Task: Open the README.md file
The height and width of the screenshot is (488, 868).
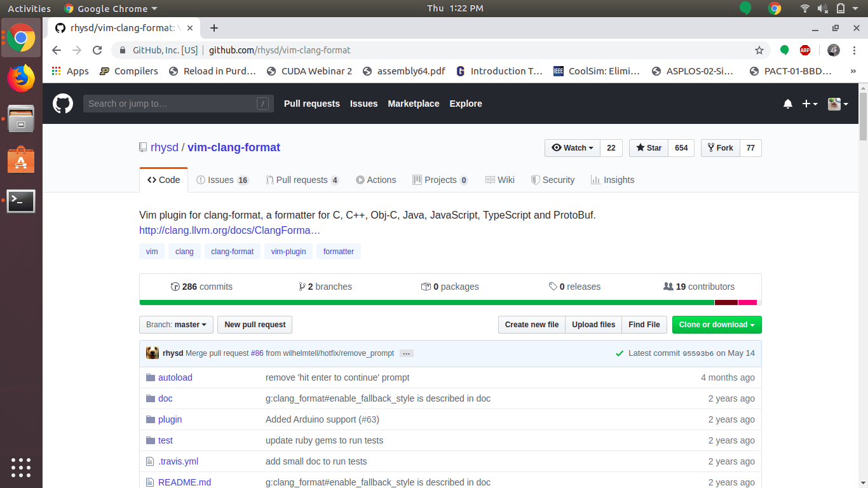Action: tap(184, 482)
